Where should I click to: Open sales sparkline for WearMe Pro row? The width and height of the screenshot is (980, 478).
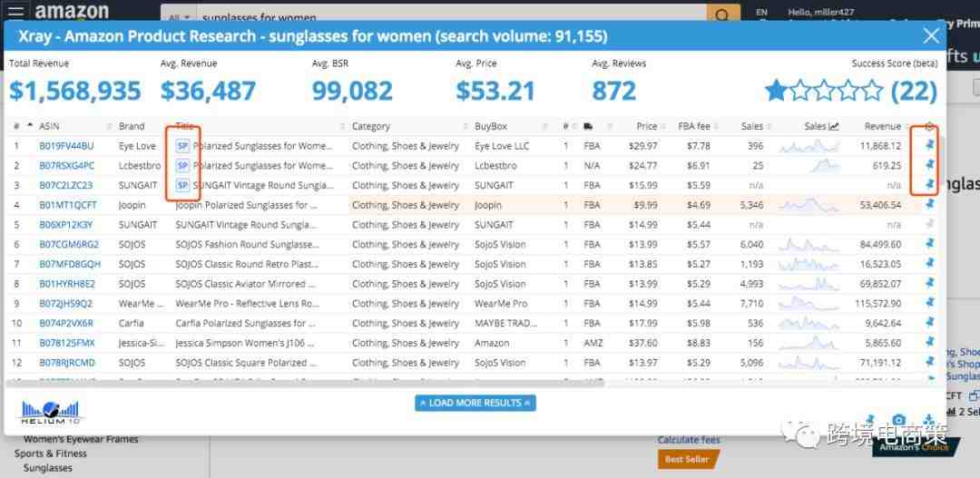click(x=809, y=304)
